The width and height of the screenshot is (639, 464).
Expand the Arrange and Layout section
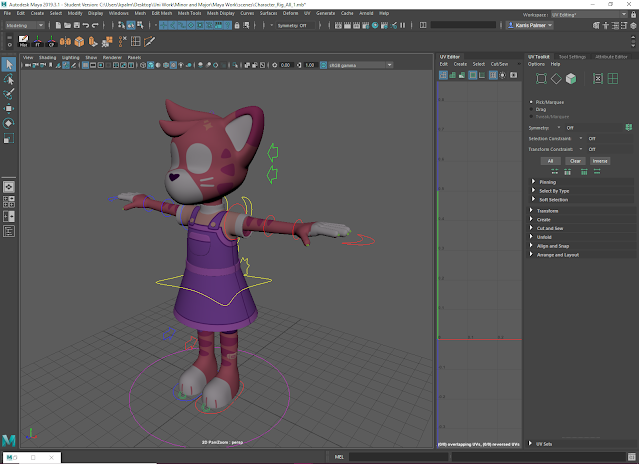pyautogui.click(x=581, y=255)
